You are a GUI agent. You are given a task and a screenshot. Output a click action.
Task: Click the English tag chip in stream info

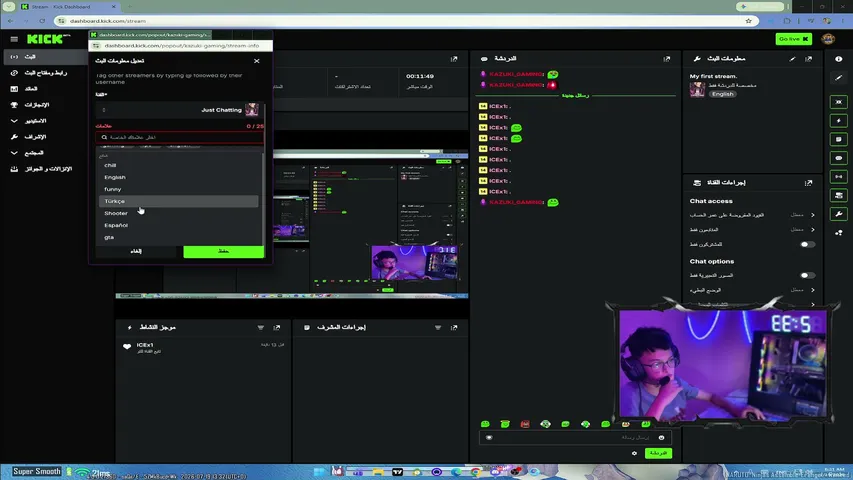click(722, 94)
